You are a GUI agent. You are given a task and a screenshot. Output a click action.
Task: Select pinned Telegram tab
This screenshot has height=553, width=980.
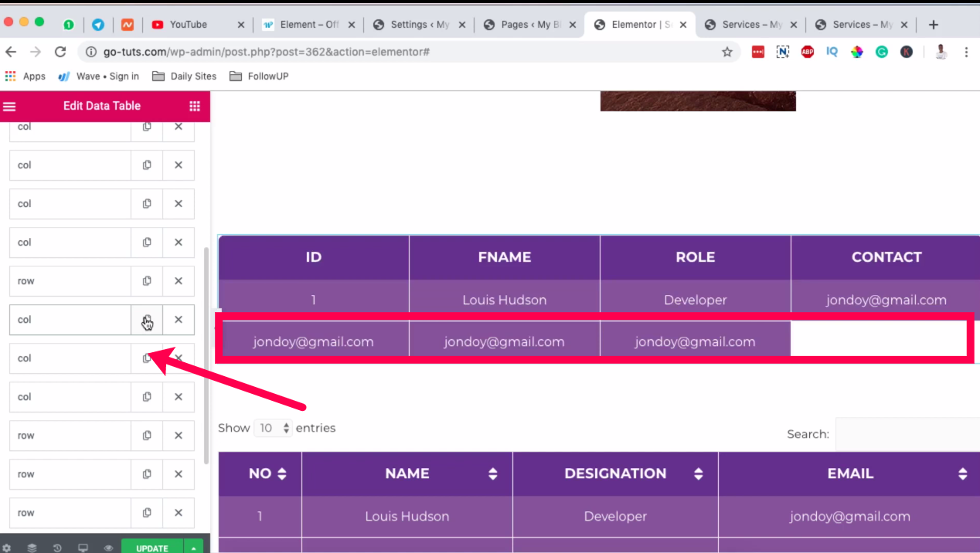coord(98,25)
